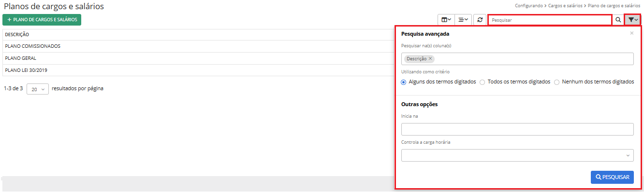Click the Inicia na input field
The height and width of the screenshot is (192, 644).
tap(517, 129)
